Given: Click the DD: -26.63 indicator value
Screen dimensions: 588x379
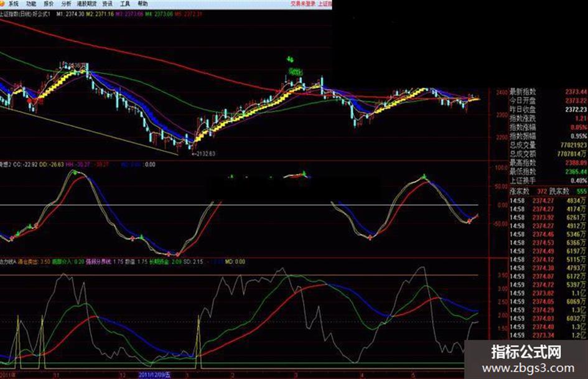Looking at the screenshot, I should click(52, 164).
